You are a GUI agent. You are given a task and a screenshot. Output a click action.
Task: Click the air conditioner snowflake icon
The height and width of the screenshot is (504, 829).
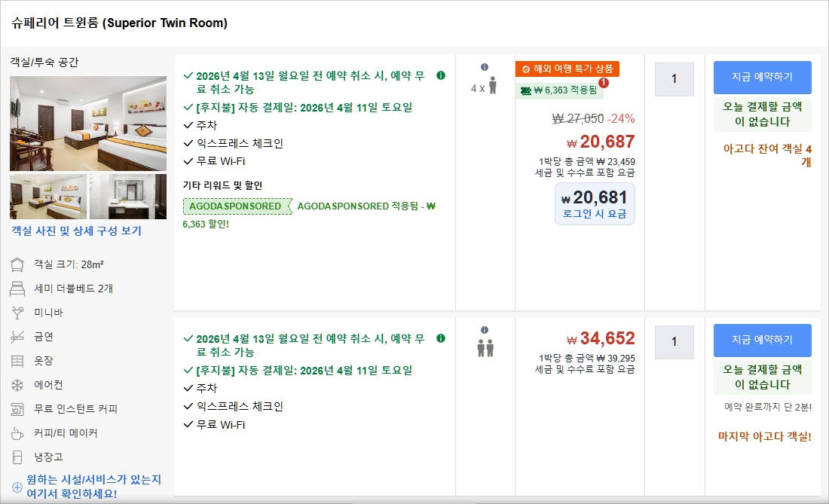(x=17, y=385)
